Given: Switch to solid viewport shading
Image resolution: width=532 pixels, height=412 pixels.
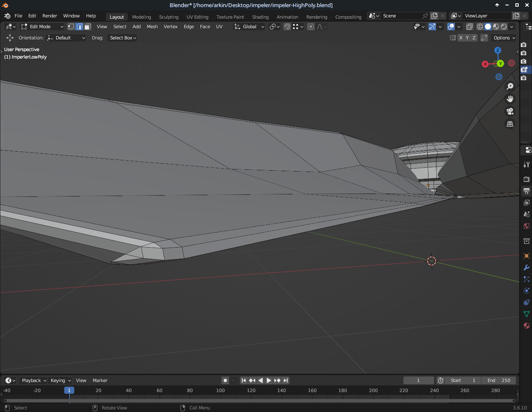Looking at the screenshot, I should point(488,27).
